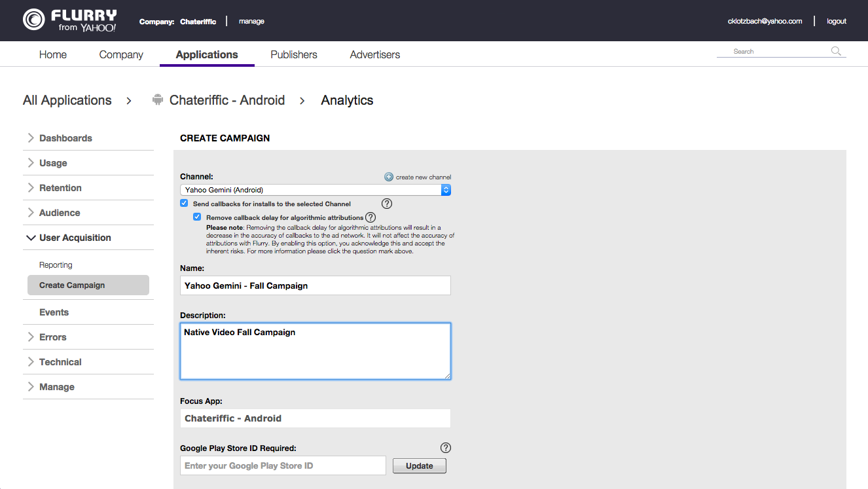Click the logout link
Image resolution: width=868 pixels, height=489 pixels.
(x=837, y=21)
